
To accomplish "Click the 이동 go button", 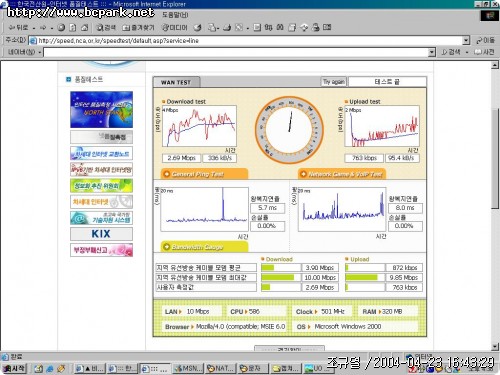I will [485, 41].
